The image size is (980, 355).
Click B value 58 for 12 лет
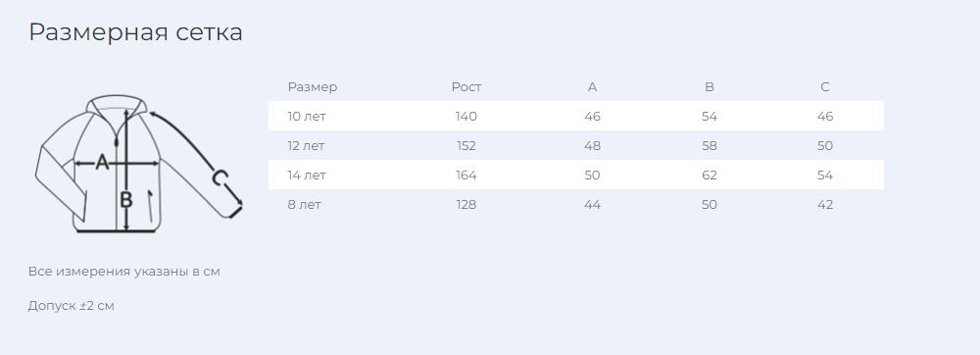(x=710, y=145)
